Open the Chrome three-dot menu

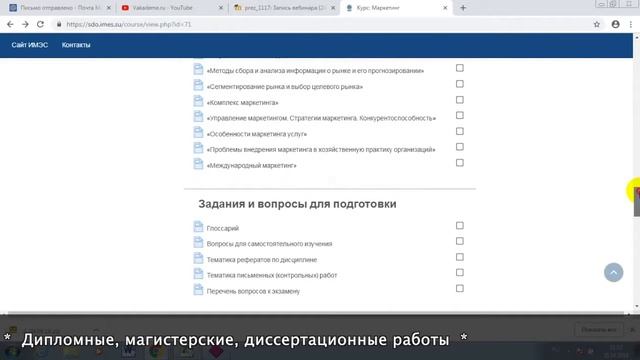(631, 24)
